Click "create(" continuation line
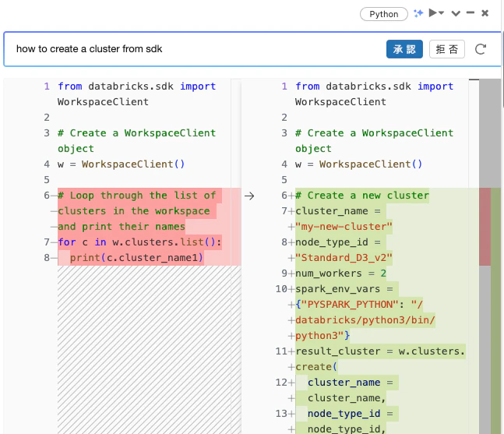The width and height of the screenshot is (504, 434). click(316, 367)
